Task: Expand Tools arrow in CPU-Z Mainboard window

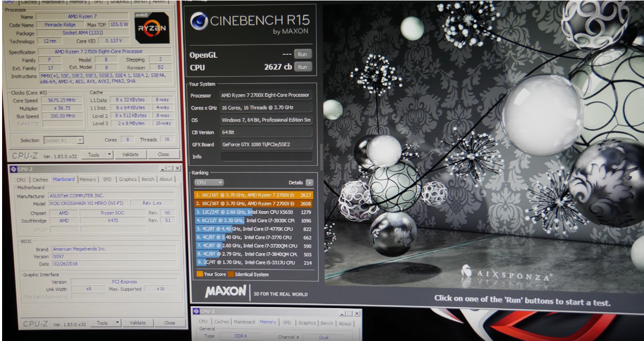Action: tap(117, 323)
